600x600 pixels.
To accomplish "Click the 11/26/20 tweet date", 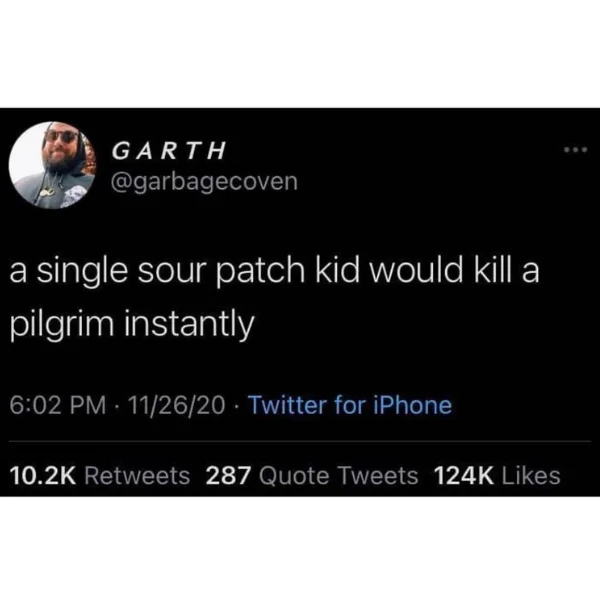I will pyautogui.click(x=176, y=405).
